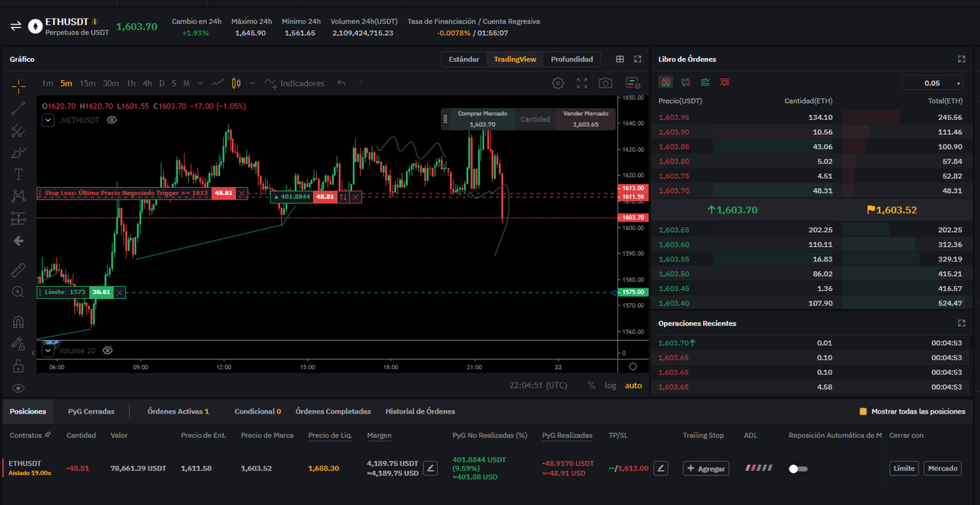The image size is (980, 505).
Task: Expand more timeframe options chevron
Action: (200, 83)
